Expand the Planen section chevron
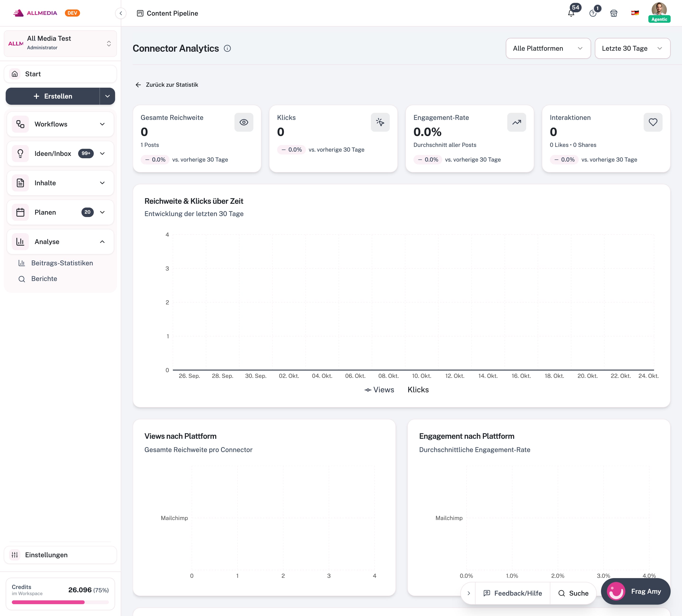The image size is (682, 616). coord(102,212)
